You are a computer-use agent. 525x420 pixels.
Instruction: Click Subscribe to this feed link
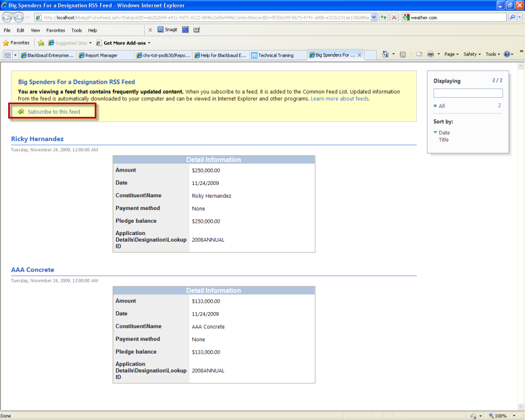54,111
